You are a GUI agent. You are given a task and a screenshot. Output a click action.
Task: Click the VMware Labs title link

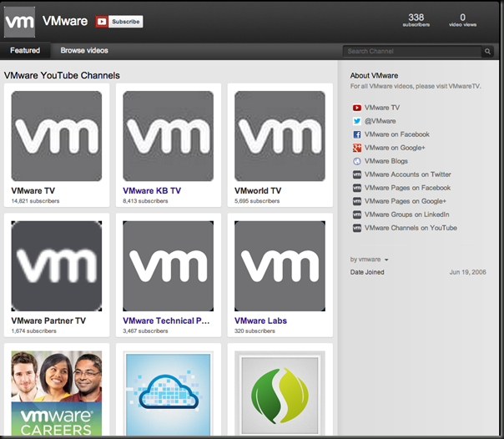coord(260,320)
